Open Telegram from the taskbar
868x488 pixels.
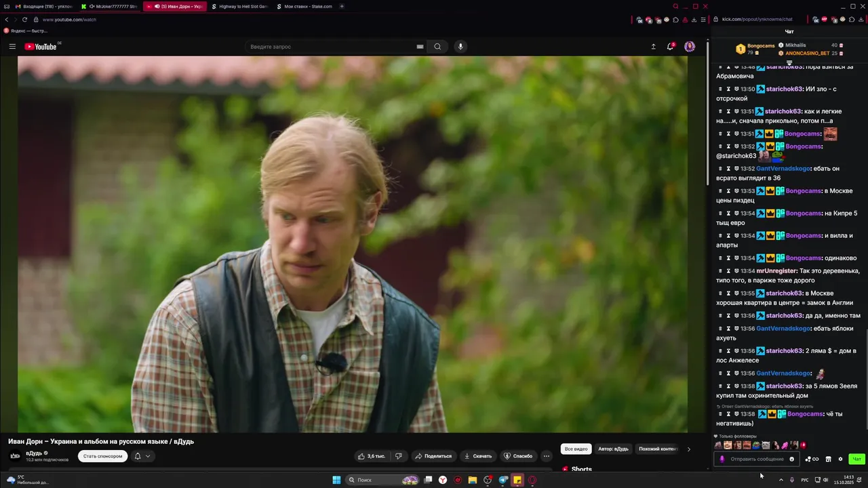pyautogui.click(x=502, y=480)
